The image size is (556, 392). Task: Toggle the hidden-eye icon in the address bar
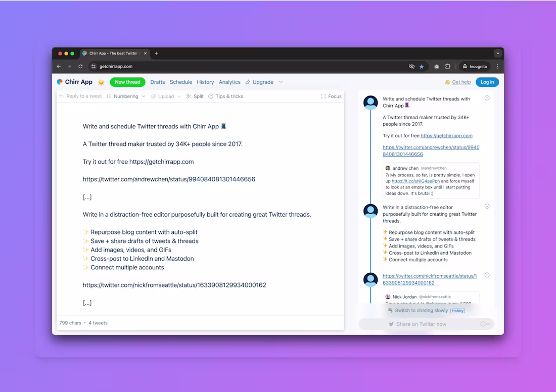[x=411, y=66]
